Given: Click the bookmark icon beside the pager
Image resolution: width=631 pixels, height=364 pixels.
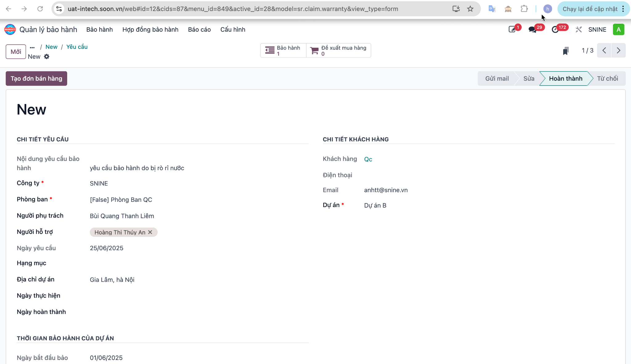Looking at the screenshot, I should pyautogui.click(x=565, y=51).
